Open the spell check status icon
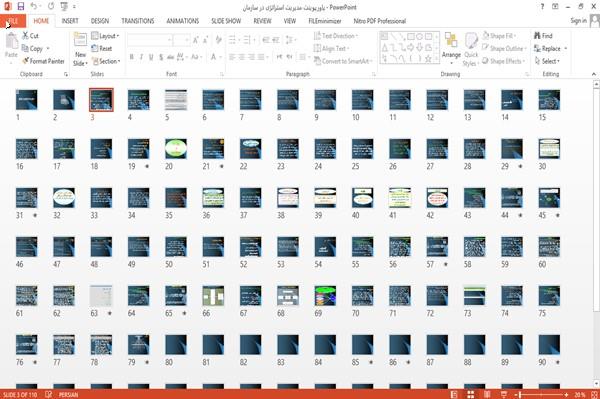The width and height of the screenshot is (600, 399). [49, 394]
